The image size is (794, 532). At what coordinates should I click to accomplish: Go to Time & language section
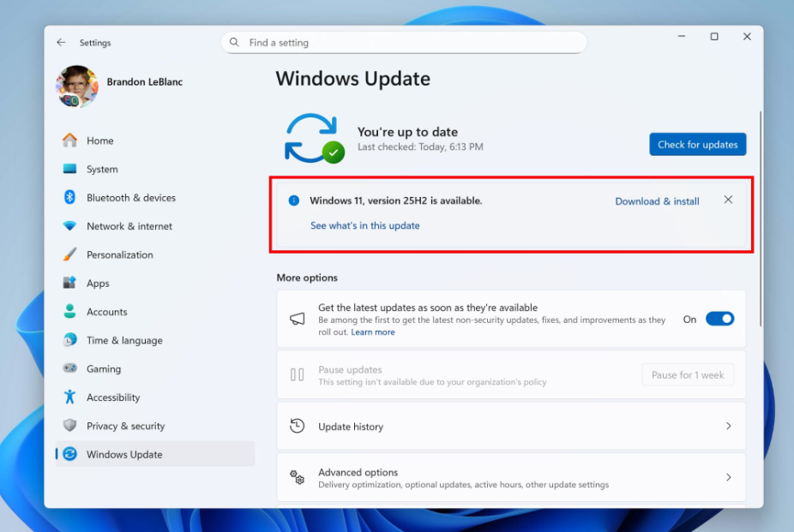tap(124, 340)
